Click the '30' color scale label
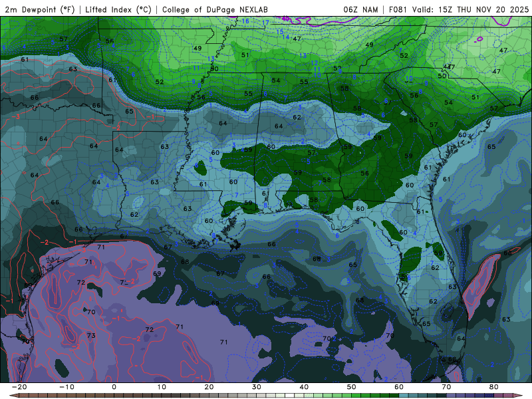This screenshot has width=532, height=399. [257, 387]
